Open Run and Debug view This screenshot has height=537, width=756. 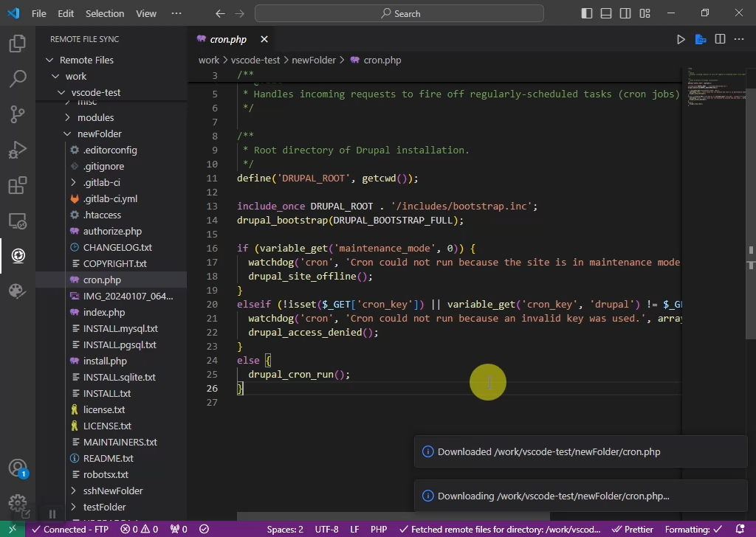(18, 150)
